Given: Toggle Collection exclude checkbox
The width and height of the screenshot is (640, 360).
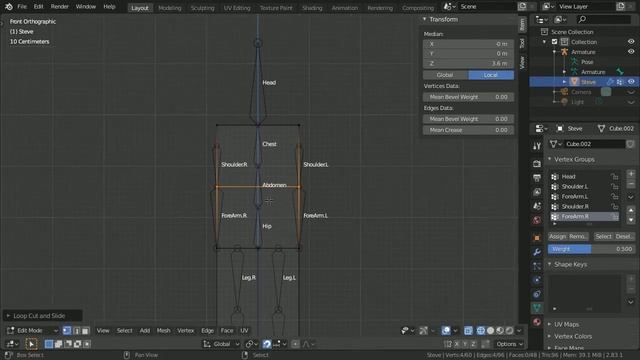Looking at the screenshot, I should tap(554, 42).
